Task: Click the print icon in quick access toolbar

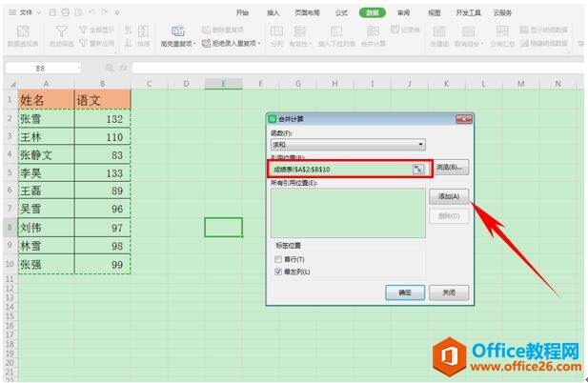Action: click(65, 12)
